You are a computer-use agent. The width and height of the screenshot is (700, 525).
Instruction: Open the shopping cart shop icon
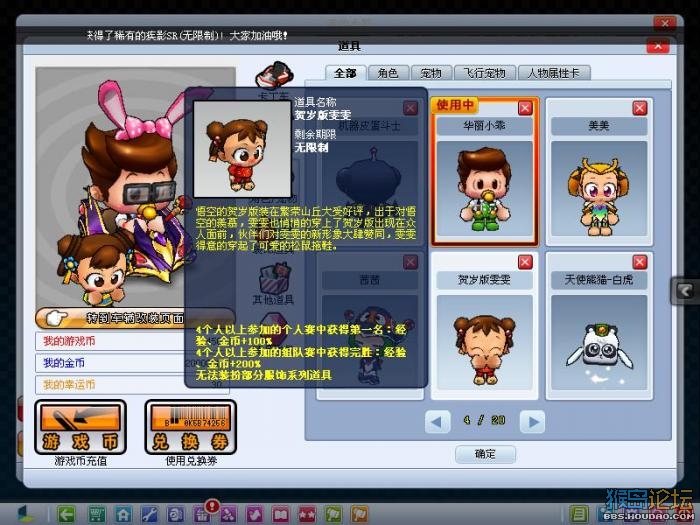(x=96, y=515)
